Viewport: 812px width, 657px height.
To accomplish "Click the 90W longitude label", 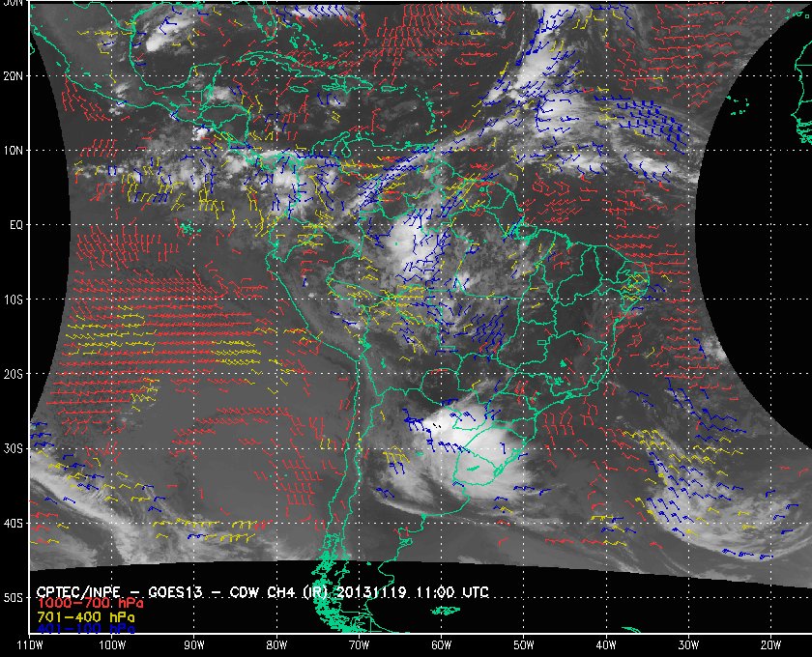I will [194, 645].
